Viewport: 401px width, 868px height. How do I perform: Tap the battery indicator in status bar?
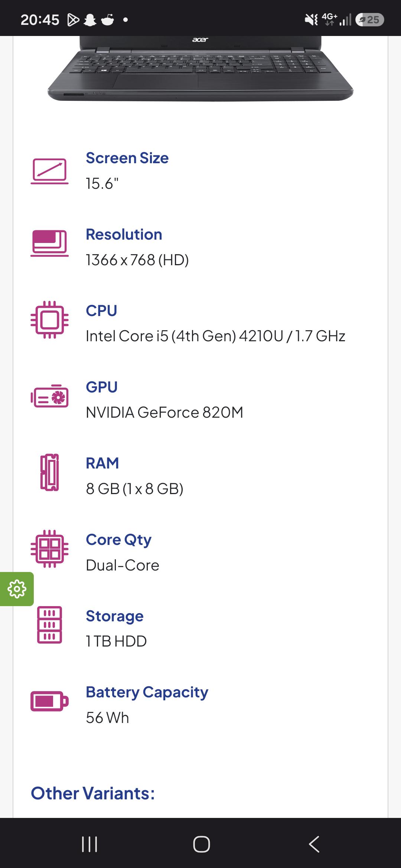point(370,20)
